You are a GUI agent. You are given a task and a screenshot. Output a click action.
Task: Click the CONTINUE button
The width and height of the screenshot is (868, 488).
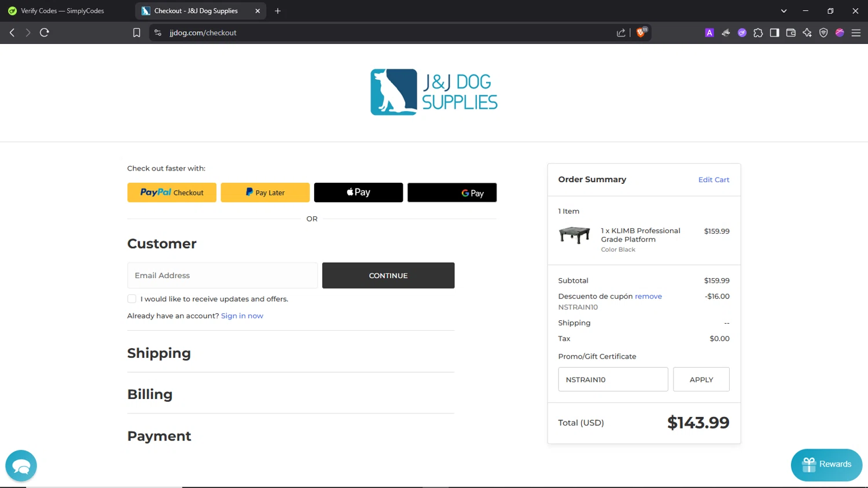coord(388,276)
